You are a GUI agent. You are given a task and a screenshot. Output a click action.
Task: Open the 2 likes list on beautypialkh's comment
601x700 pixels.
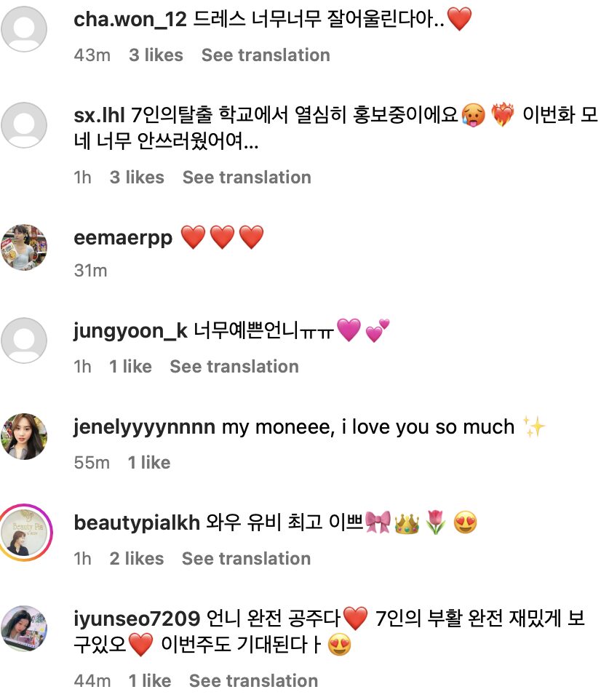137,559
